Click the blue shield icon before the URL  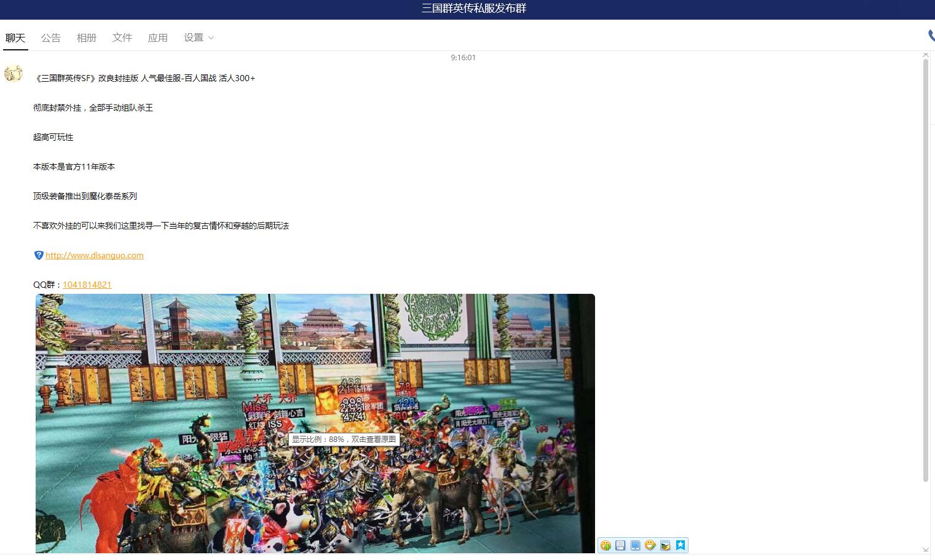pyautogui.click(x=39, y=255)
